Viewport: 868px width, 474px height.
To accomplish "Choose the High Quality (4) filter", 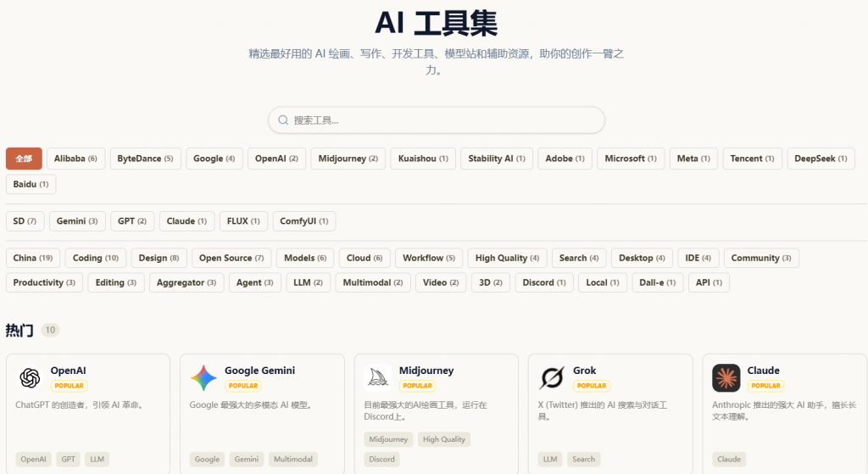I will point(507,258).
